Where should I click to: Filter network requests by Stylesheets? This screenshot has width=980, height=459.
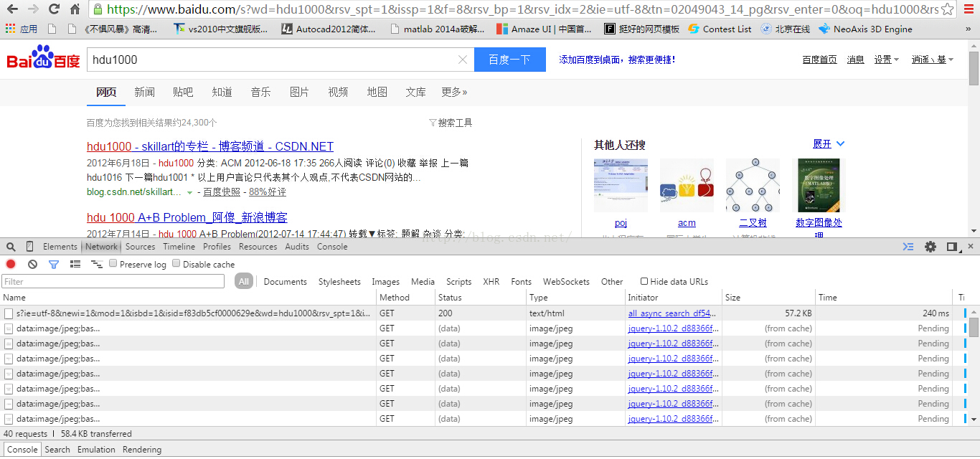click(x=339, y=282)
